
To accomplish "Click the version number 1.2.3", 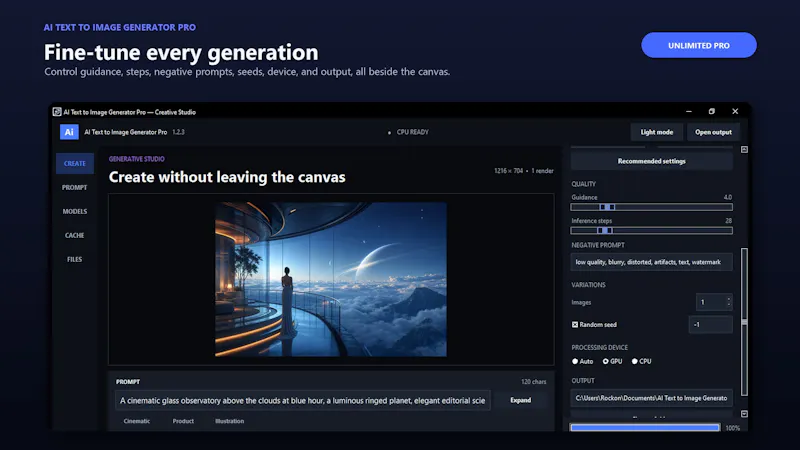I will pyautogui.click(x=179, y=132).
